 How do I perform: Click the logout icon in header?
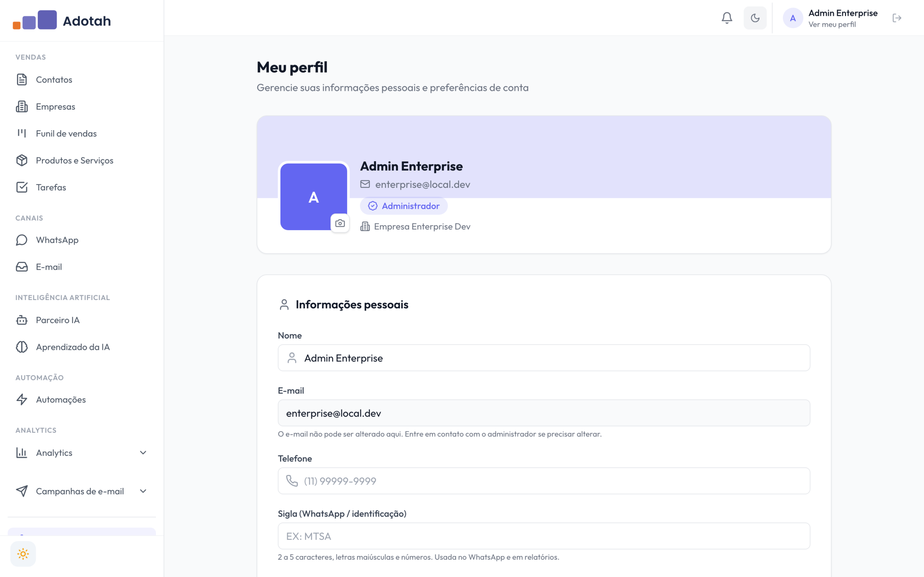897,18
